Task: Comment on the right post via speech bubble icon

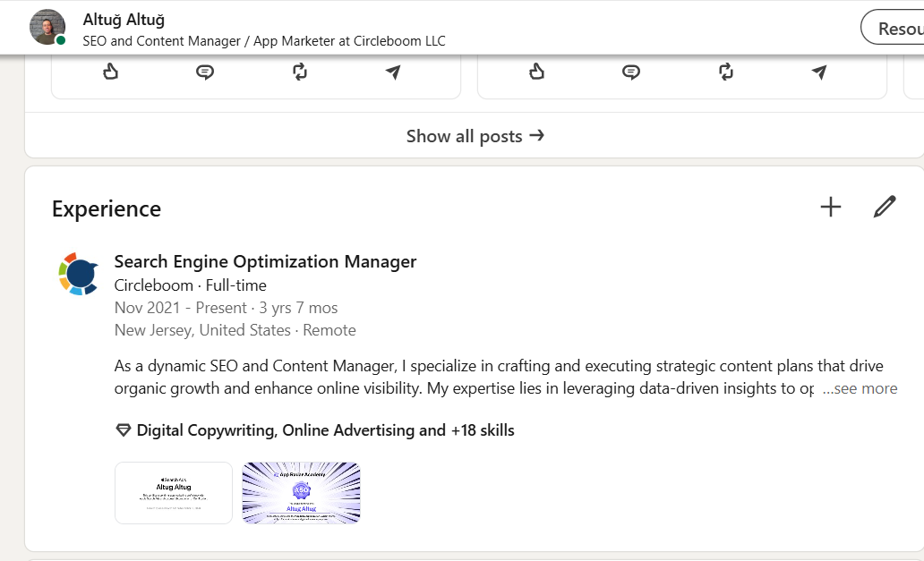Action: pyautogui.click(x=630, y=71)
